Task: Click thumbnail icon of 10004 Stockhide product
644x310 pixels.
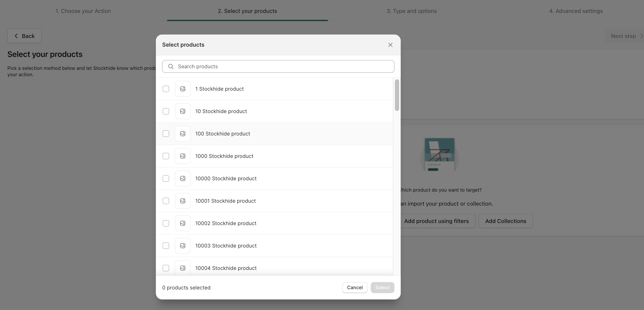Action: (182, 268)
